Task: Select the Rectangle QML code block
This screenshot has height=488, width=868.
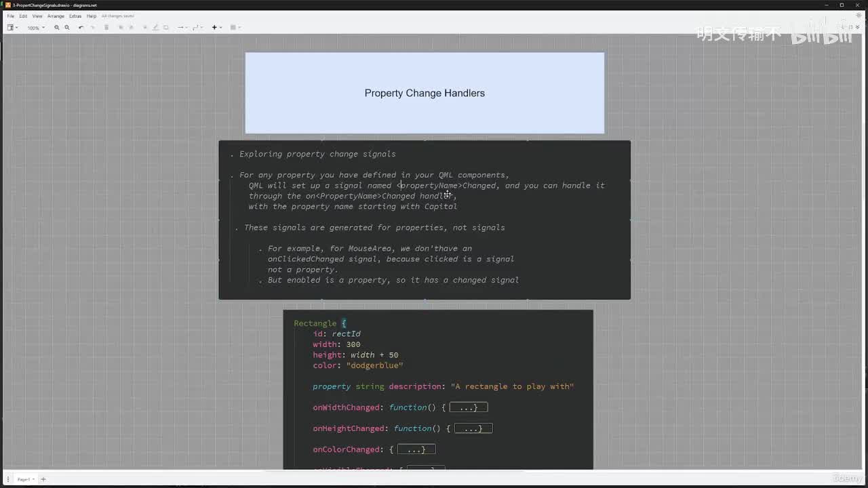Action: tap(438, 390)
